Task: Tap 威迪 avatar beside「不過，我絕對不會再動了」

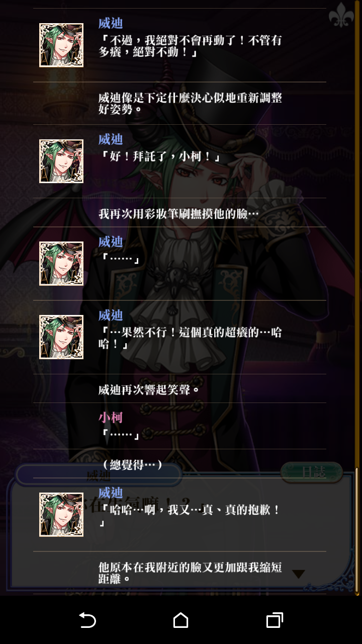Action: point(61,45)
